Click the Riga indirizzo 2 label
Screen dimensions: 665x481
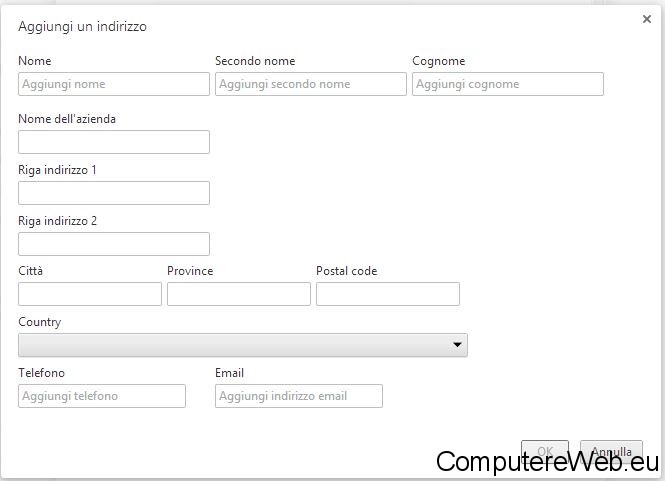click(x=57, y=221)
